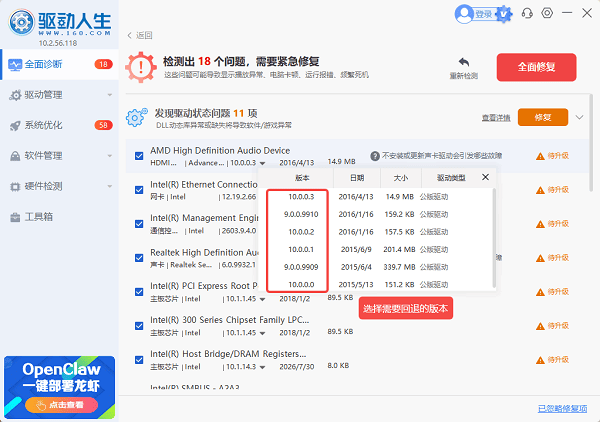This screenshot has height=422, width=600.
Task: Click warning icon for Intel PCI Express Root
Action: coord(540,292)
